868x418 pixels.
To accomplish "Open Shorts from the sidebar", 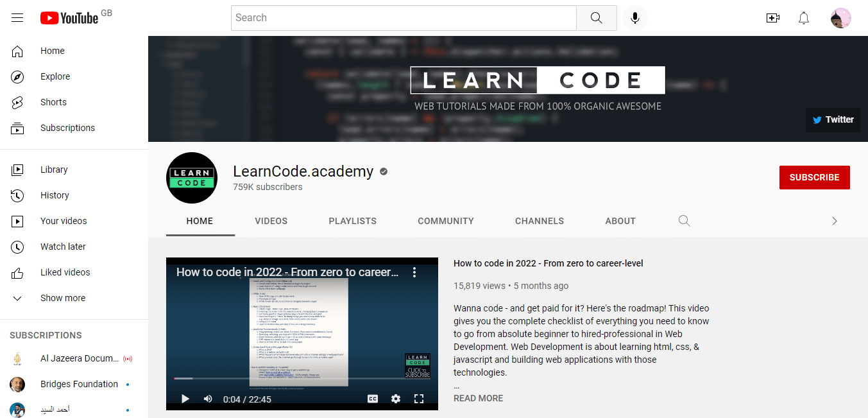I will pos(53,102).
